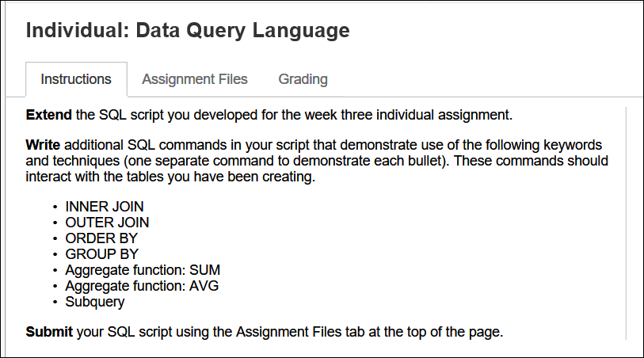
Task: Click the ORDER BY bullet item
Action: [x=101, y=238]
